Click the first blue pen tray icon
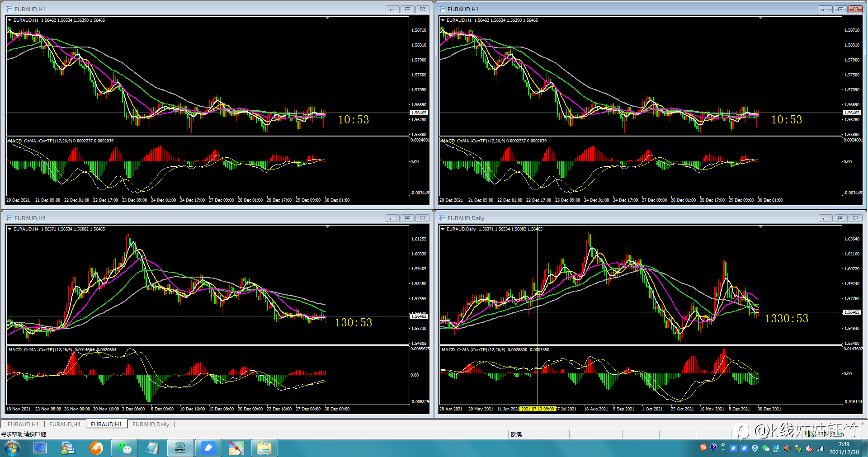The image size is (868, 457). click(x=733, y=448)
